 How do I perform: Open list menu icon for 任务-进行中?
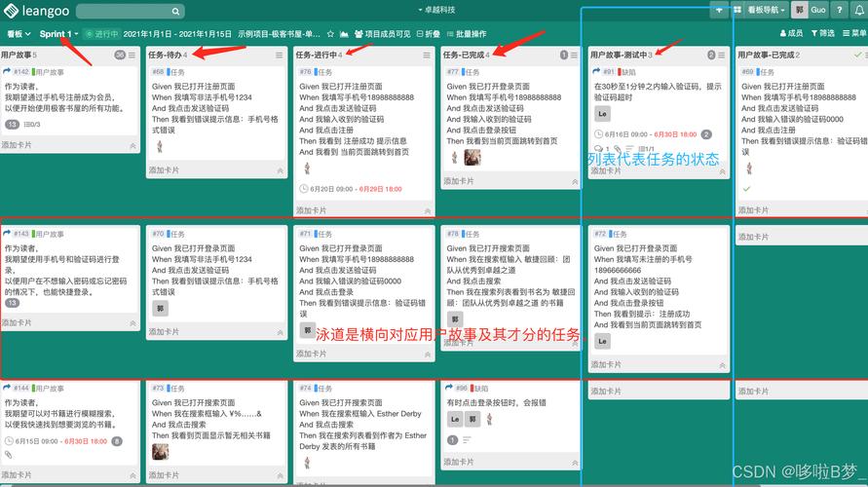[427, 55]
